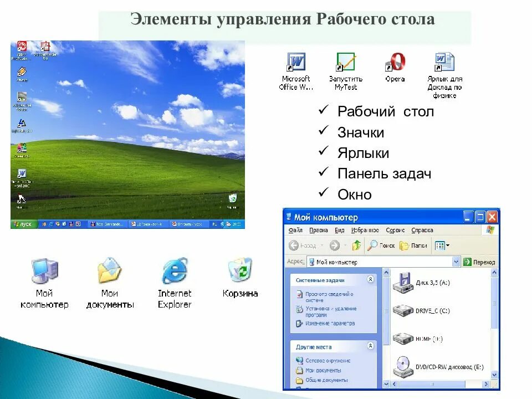532x399 pixels.
Task: Expand the address bar dropdown arrow
Action: pyautogui.click(x=456, y=262)
